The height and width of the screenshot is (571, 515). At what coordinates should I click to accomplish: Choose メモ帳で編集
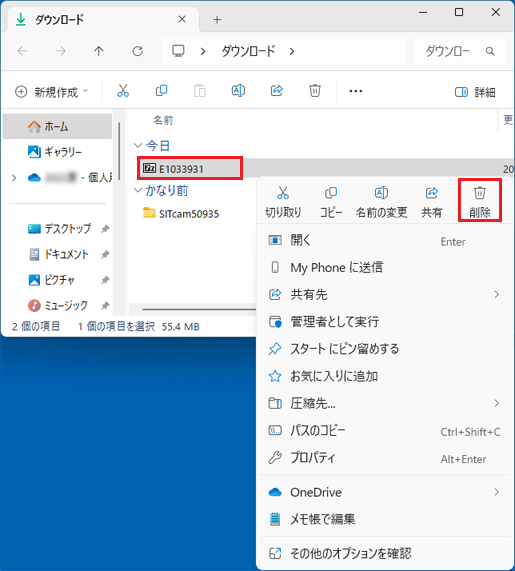[385, 519]
